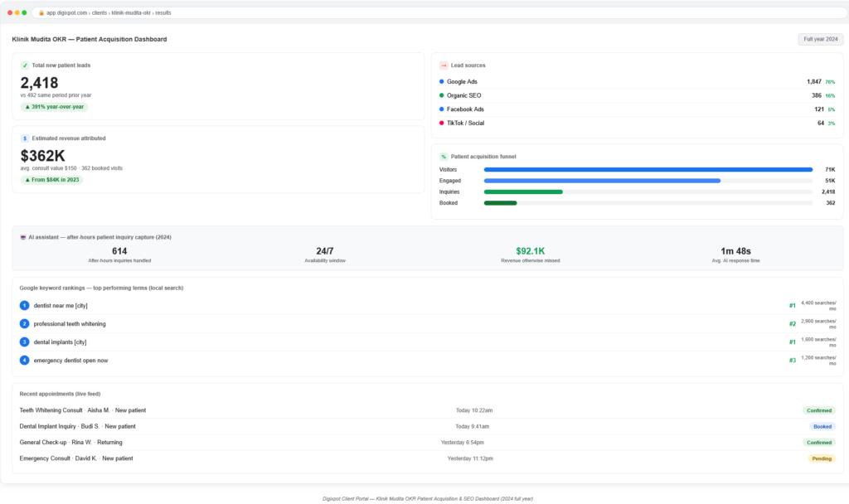Click the lock icon in the address bar
The width and height of the screenshot is (849, 504).
pos(41,13)
